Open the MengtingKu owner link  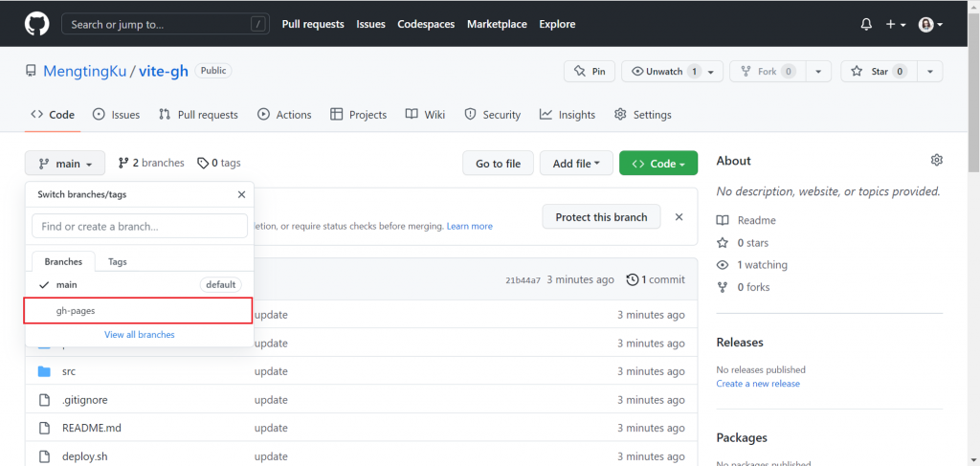[84, 71]
